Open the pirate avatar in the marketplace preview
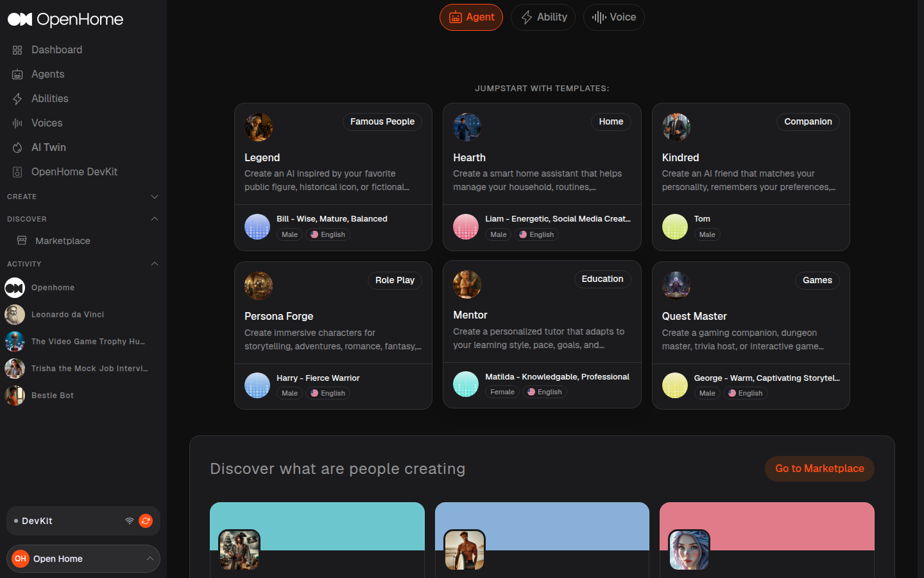The height and width of the screenshot is (578, 924). click(x=239, y=550)
